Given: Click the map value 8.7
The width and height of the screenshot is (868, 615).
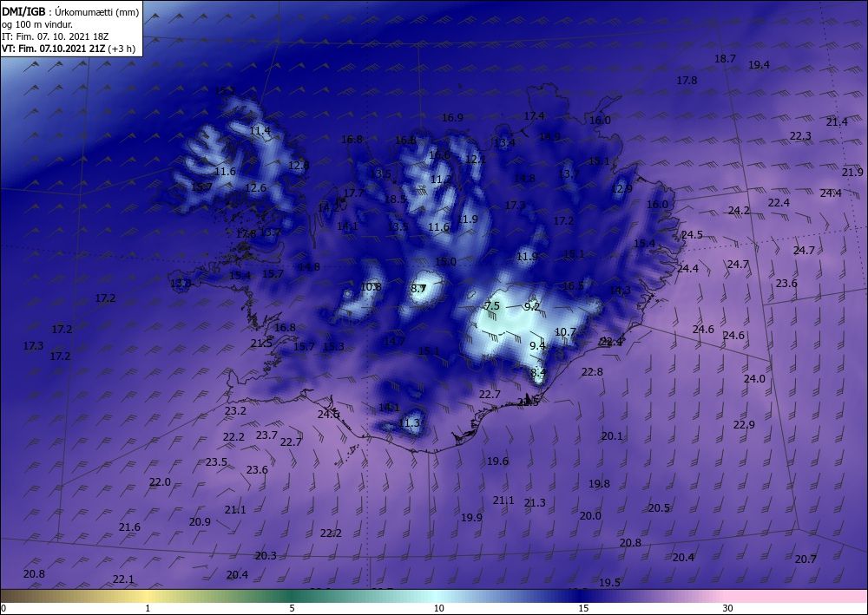Looking at the screenshot, I should [418, 289].
